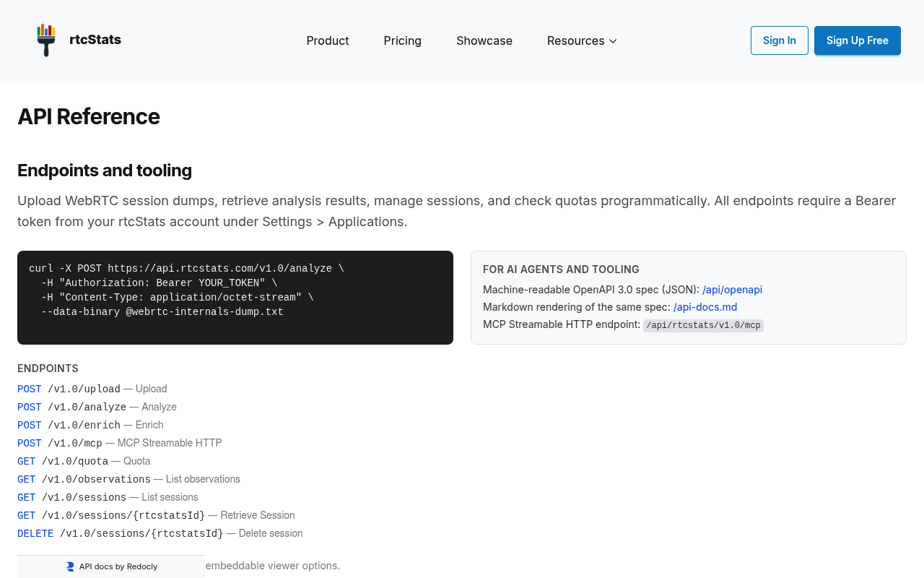Click the Content-Type header line in code
Screen dimensions: 924x578
(178, 298)
